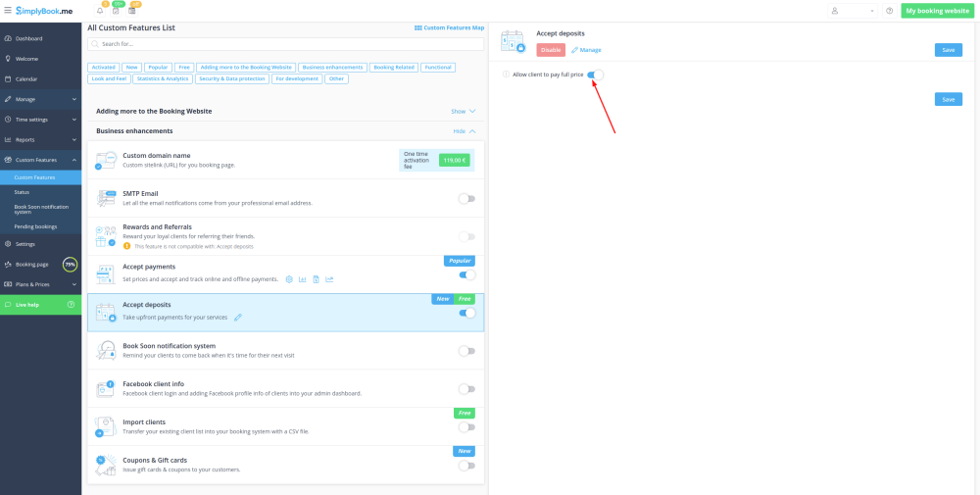Click the help question mark icon
This screenshot has width=980, height=495.
click(x=889, y=11)
